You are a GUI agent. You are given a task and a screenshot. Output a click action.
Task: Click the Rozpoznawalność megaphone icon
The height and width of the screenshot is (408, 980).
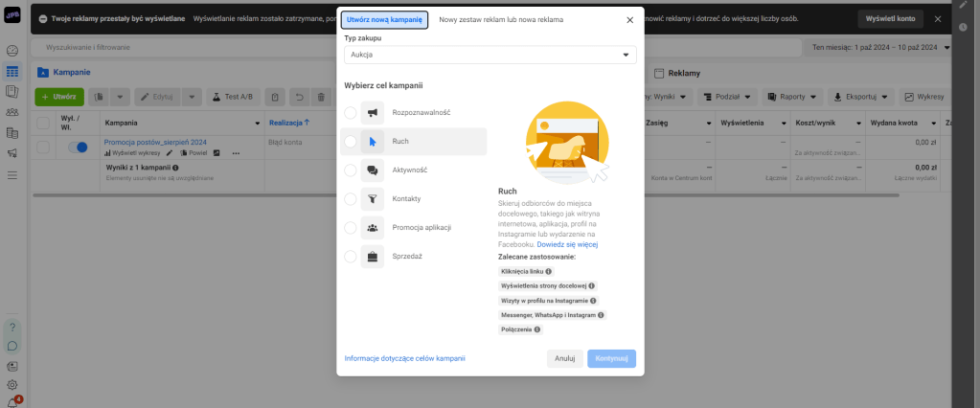coord(373,113)
